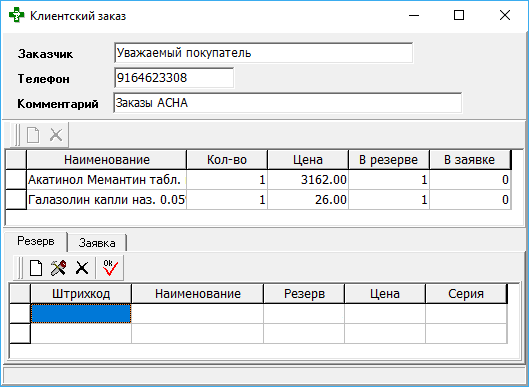Screen dimensions: 529x387
Task: Close the Клиентский заказ window
Action: (x=505, y=16)
